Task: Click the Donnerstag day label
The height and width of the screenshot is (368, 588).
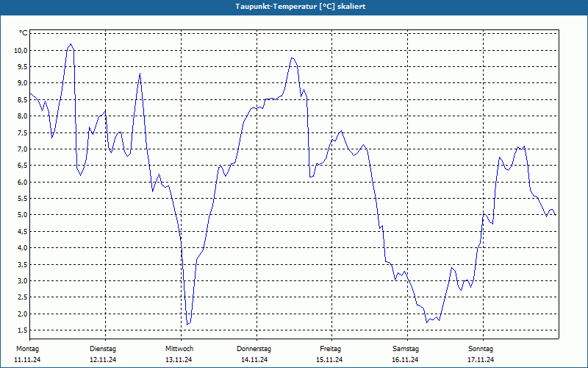Action: 254,349
